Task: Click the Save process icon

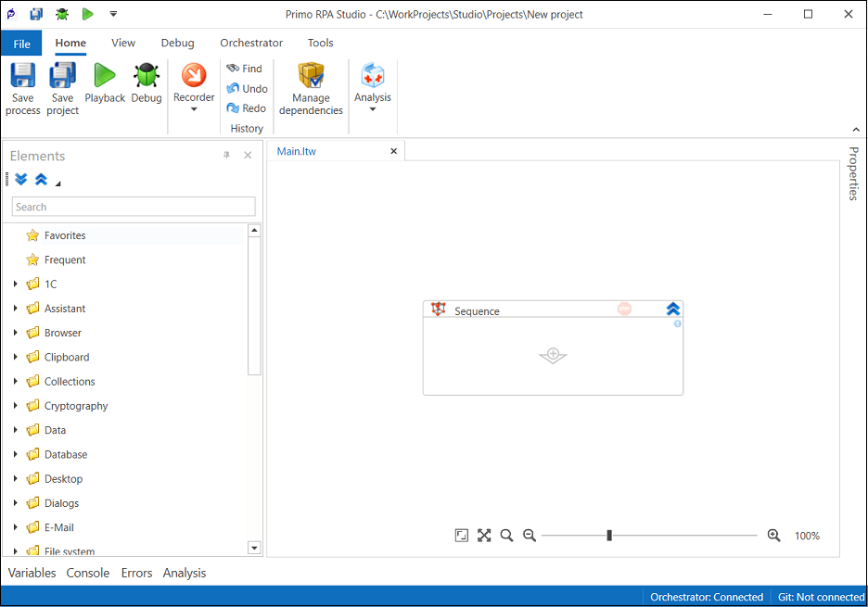Action: (x=22, y=76)
